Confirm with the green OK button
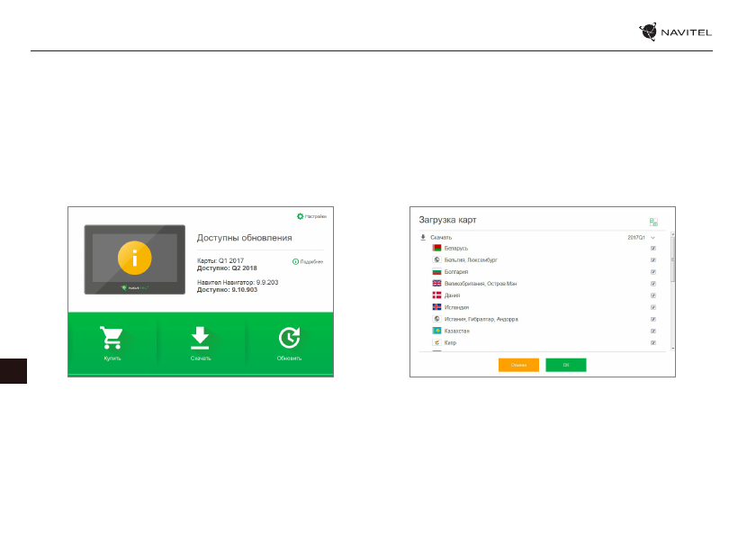The height and width of the screenshot is (536, 756). (x=565, y=365)
